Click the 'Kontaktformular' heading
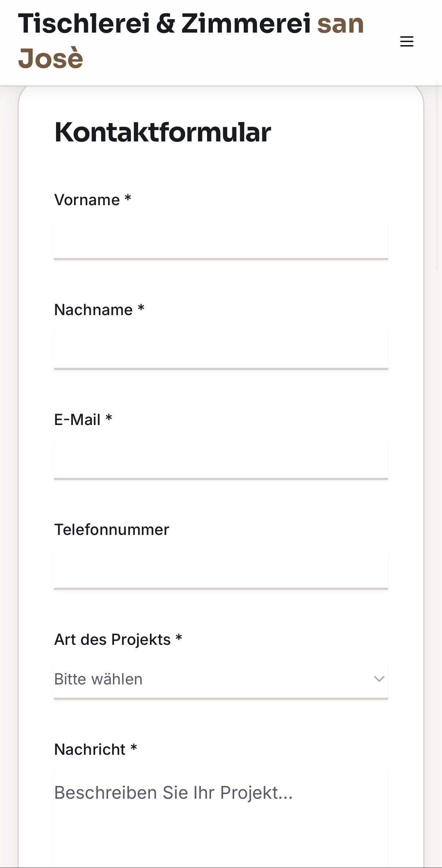 (x=163, y=132)
